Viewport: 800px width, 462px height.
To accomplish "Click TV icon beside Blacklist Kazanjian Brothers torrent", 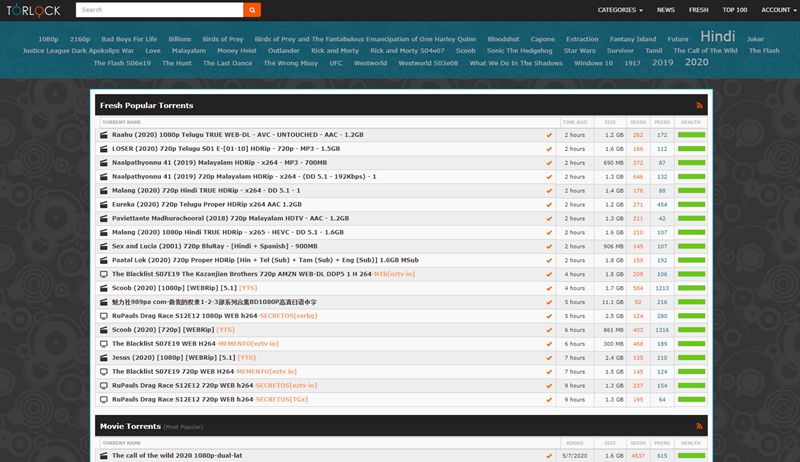I will (104, 274).
